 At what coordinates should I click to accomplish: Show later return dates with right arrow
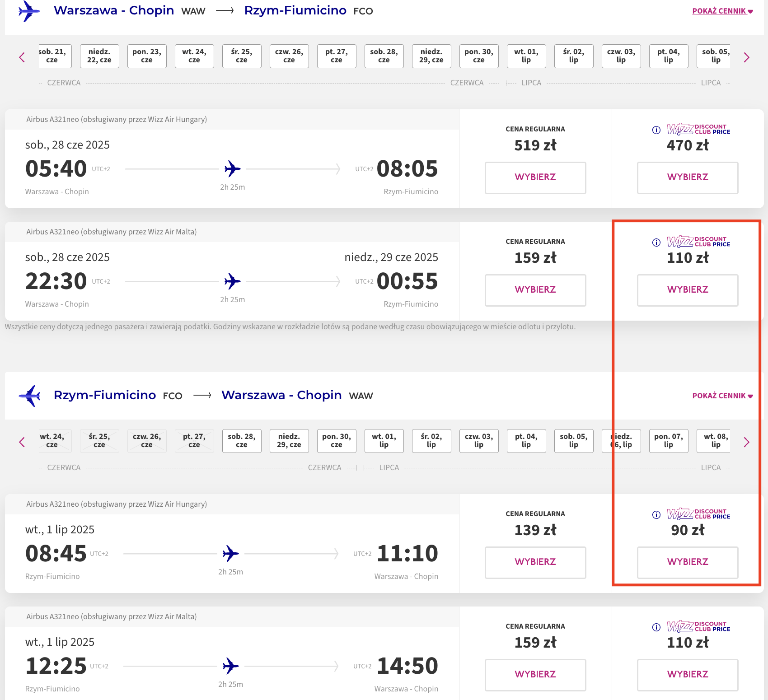coord(746,442)
